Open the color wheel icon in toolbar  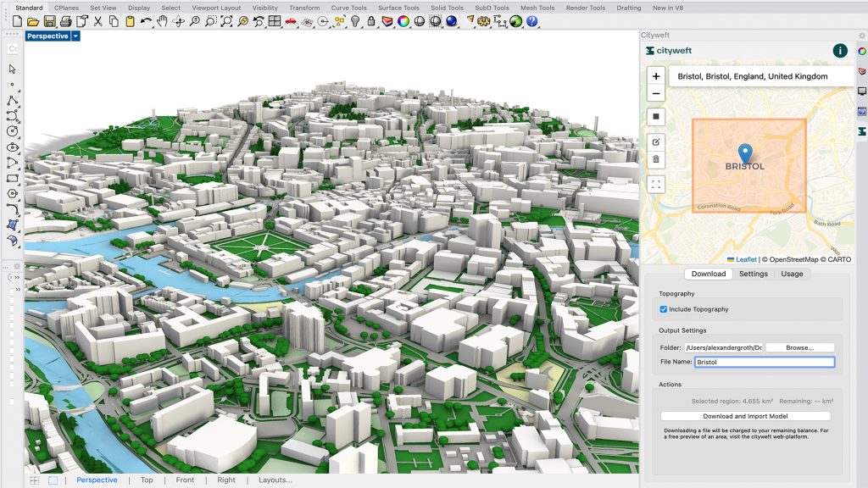pos(403,21)
